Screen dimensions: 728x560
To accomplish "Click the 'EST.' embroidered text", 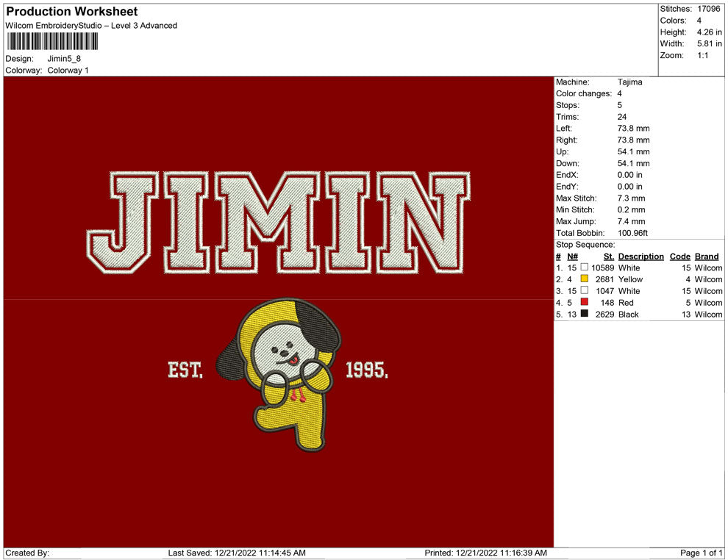I will click(185, 370).
